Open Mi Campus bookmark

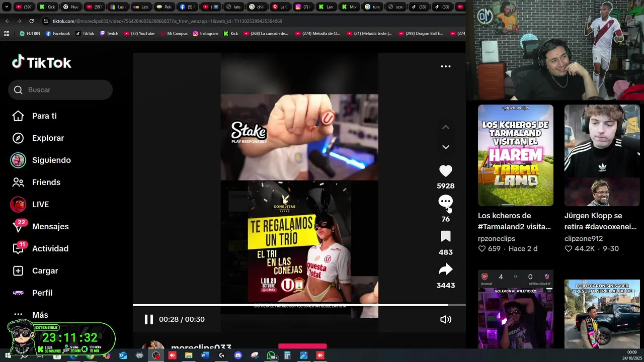tap(174, 34)
